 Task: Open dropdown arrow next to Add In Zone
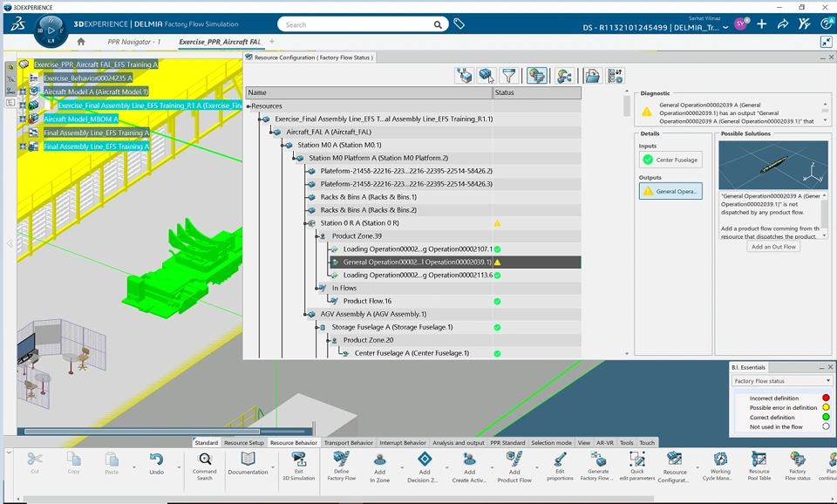tap(402, 467)
